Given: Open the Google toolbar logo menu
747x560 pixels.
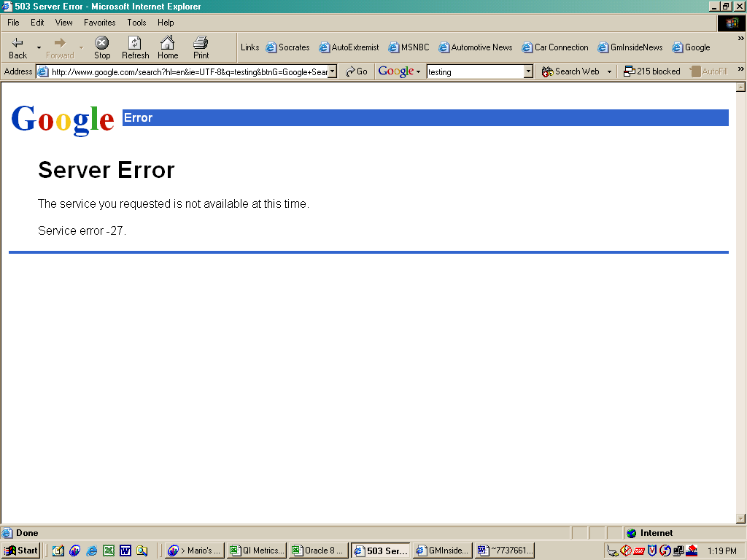Looking at the screenshot, I should [399, 71].
